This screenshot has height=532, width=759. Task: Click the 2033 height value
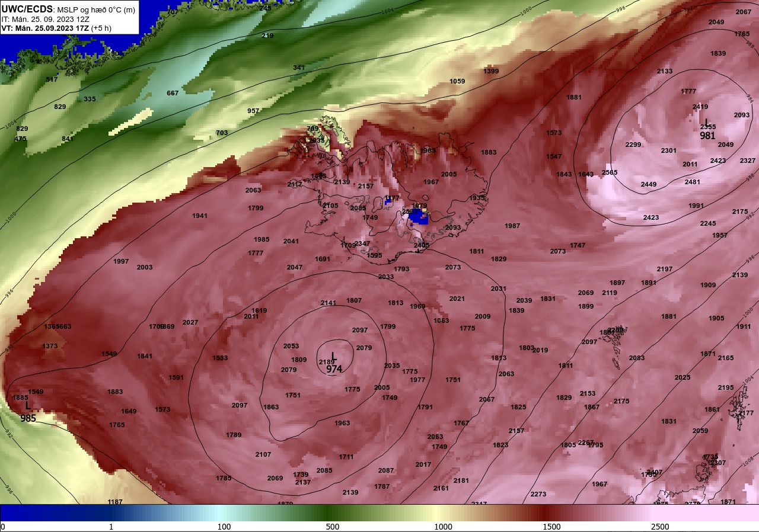tap(386, 277)
